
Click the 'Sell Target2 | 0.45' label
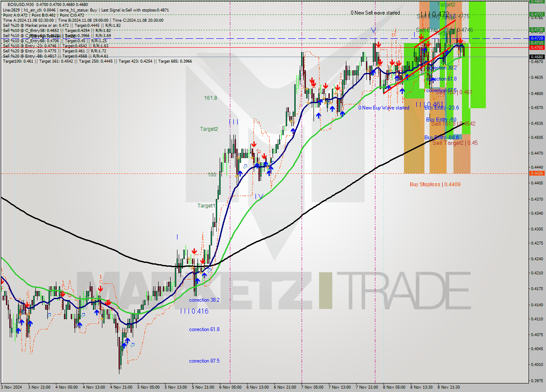pos(455,143)
